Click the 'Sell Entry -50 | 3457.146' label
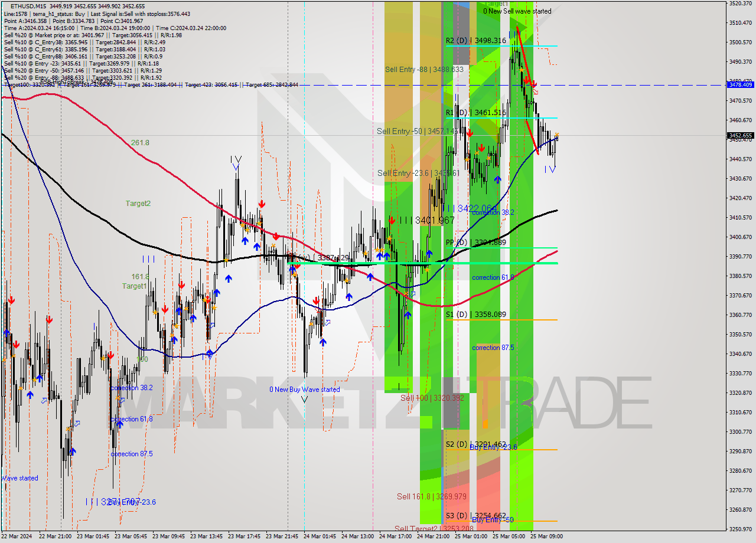The image size is (756, 543). (x=417, y=131)
